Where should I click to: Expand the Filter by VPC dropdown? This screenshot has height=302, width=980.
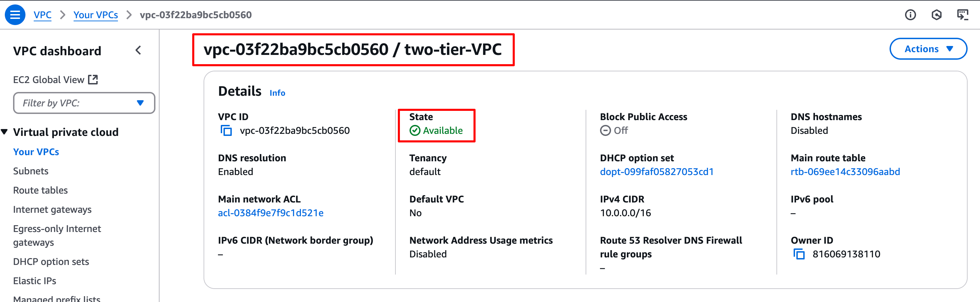tap(84, 103)
